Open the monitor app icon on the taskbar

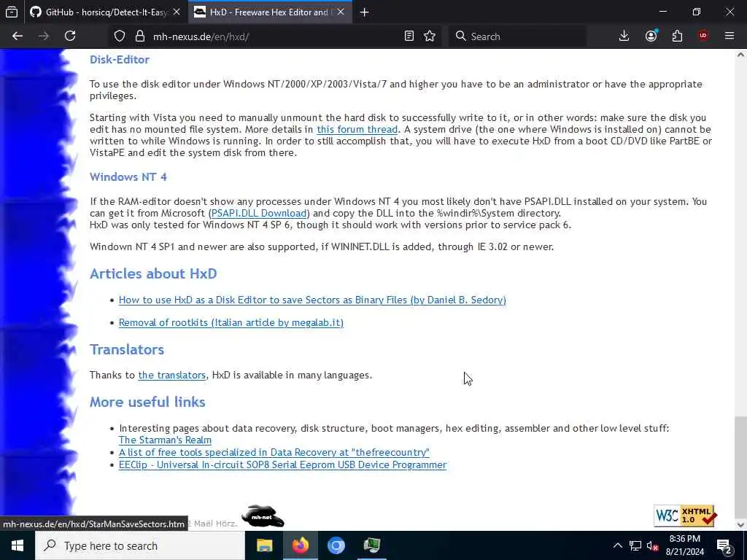(x=371, y=545)
